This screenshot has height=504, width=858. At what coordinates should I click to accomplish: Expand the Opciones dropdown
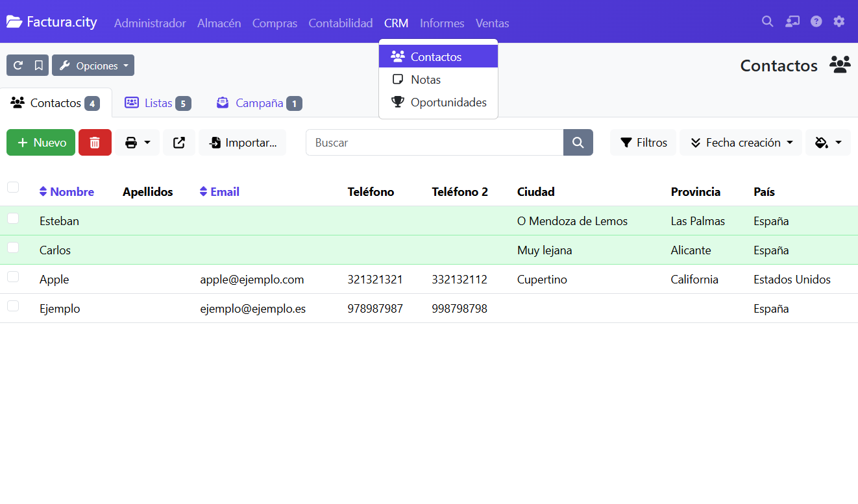click(x=93, y=66)
